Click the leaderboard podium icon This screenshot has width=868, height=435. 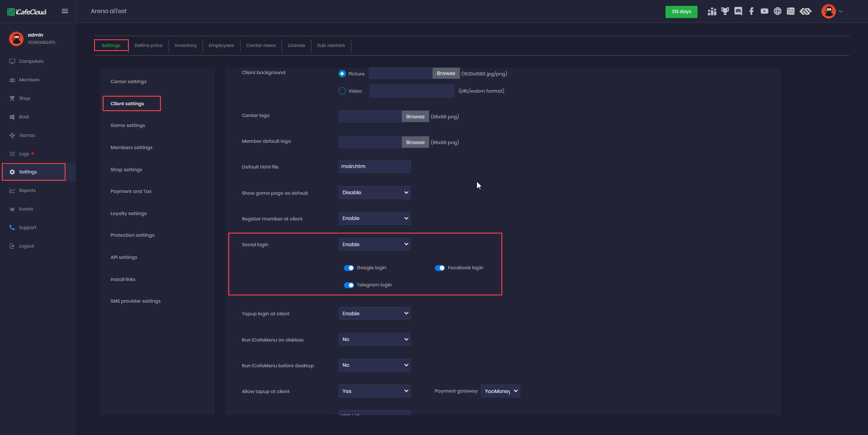712,11
